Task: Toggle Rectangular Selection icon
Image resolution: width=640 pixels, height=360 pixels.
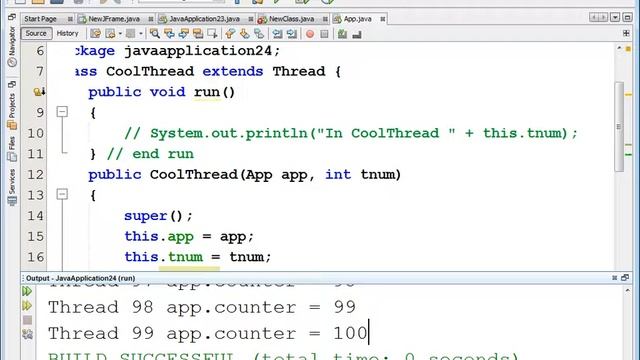Action: pyautogui.click(x=212, y=33)
